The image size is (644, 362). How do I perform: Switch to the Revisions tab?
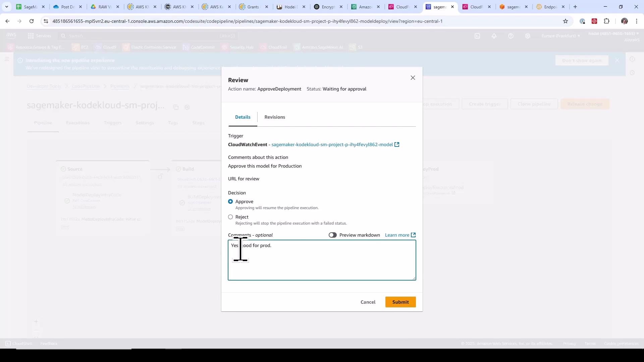pyautogui.click(x=275, y=117)
